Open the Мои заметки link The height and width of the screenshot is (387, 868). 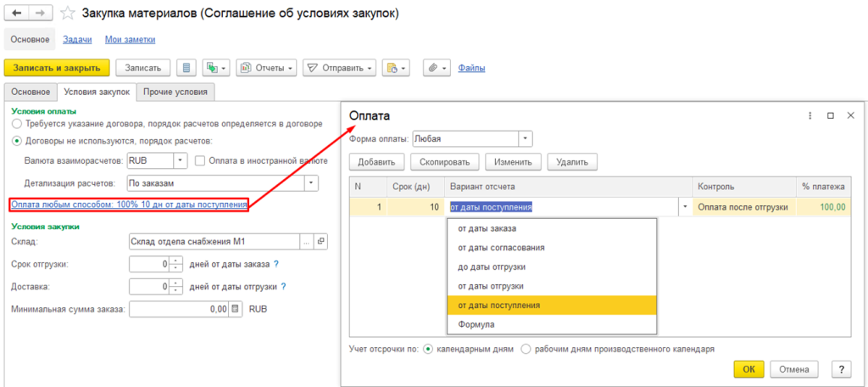[x=130, y=39]
